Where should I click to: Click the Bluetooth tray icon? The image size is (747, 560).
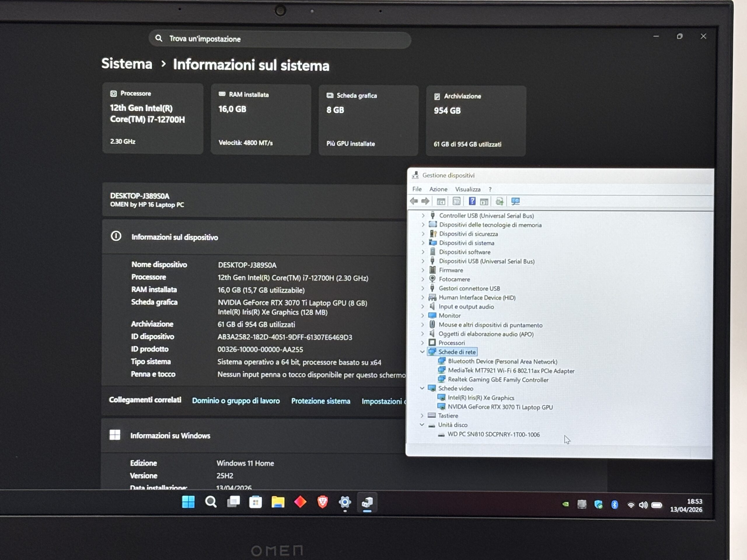coord(615,505)
